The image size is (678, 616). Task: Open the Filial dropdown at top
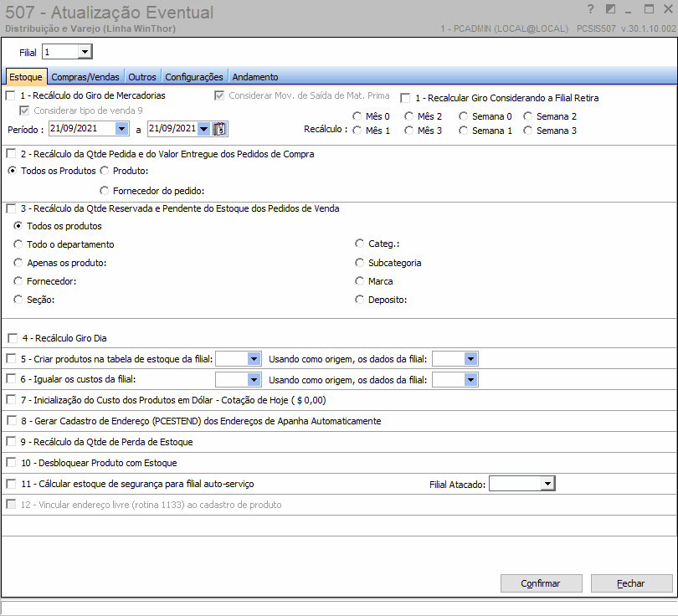coord(85,52)
